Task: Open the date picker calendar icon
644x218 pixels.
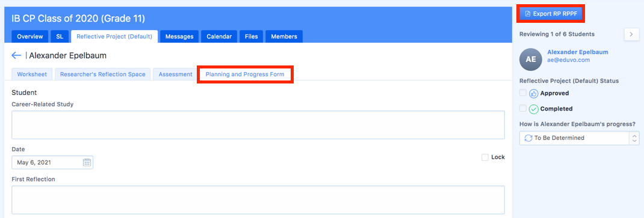Action: coord(87,162)
